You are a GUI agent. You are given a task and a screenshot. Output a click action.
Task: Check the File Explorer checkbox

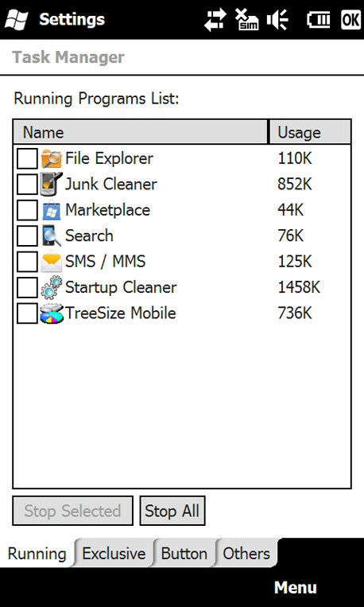(27, 158)
